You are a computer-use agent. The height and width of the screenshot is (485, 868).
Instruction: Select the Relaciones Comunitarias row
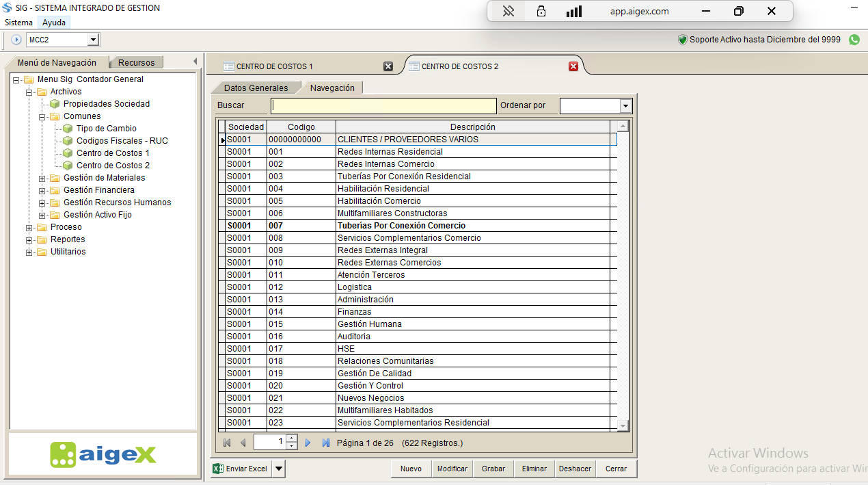coord(417,361)
